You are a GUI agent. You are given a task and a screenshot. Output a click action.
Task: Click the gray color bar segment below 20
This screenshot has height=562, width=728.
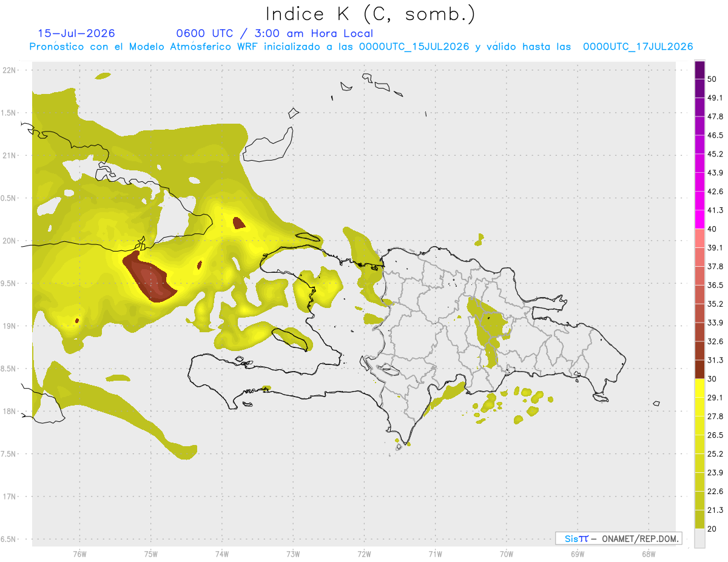(699, 538)
